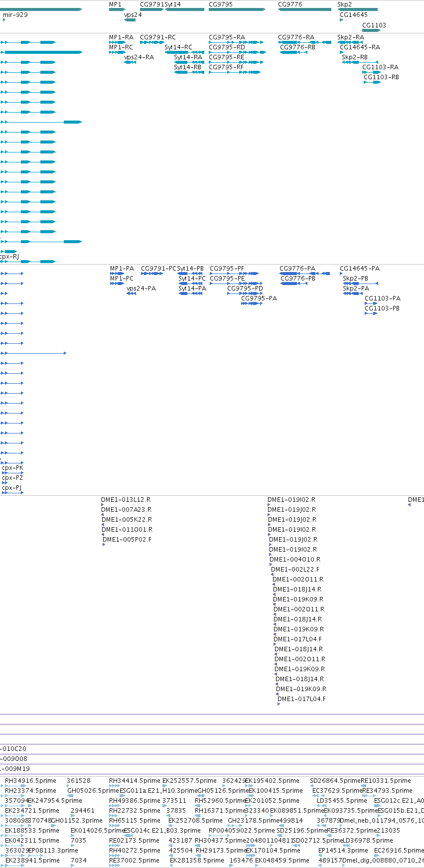Click the DME1-004O10.R feature label
The height and width of the screenshot is (868, 424).
[x=295, y=560]
